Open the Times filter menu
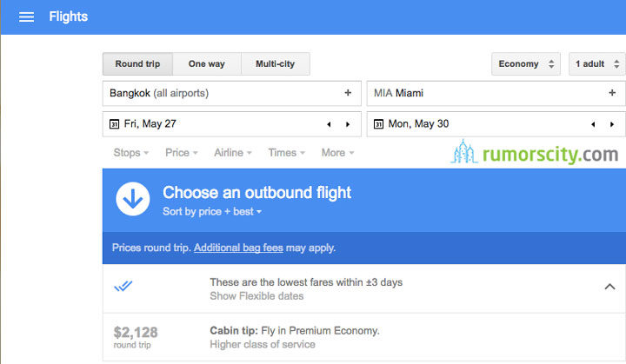Viewport: 626px width, 364px height. tap(287, 153)
